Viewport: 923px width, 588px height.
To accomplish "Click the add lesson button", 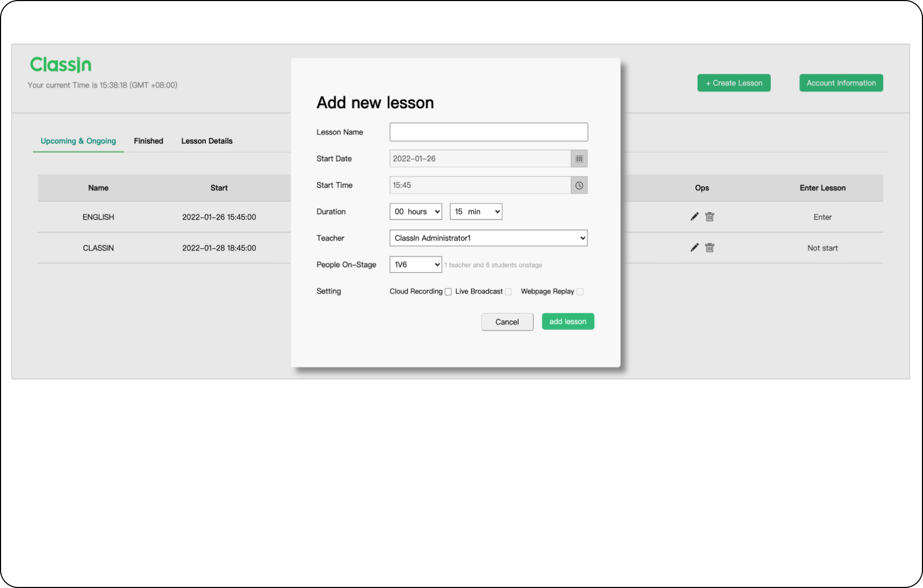I will tap(568, 322).
